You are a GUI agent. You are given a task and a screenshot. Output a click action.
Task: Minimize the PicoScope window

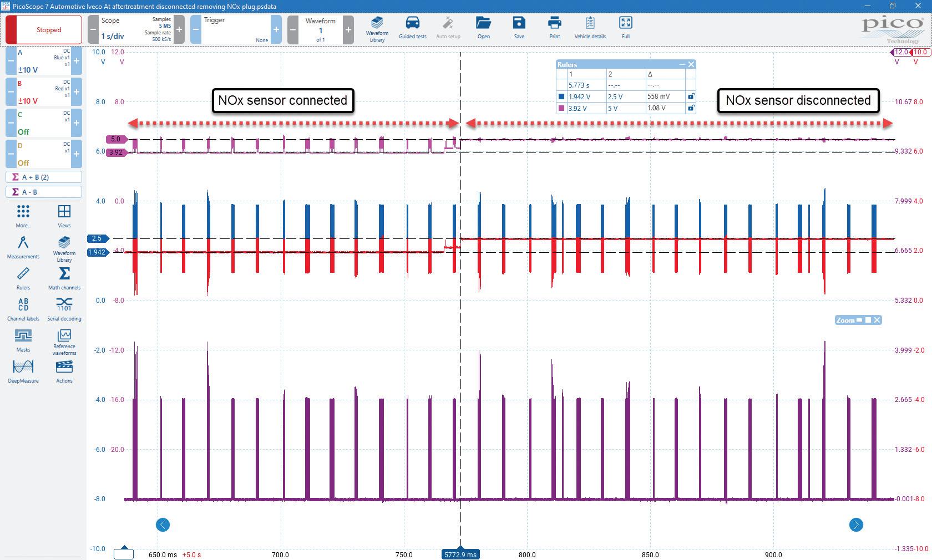pyautogui.click(x=867, y=6)
